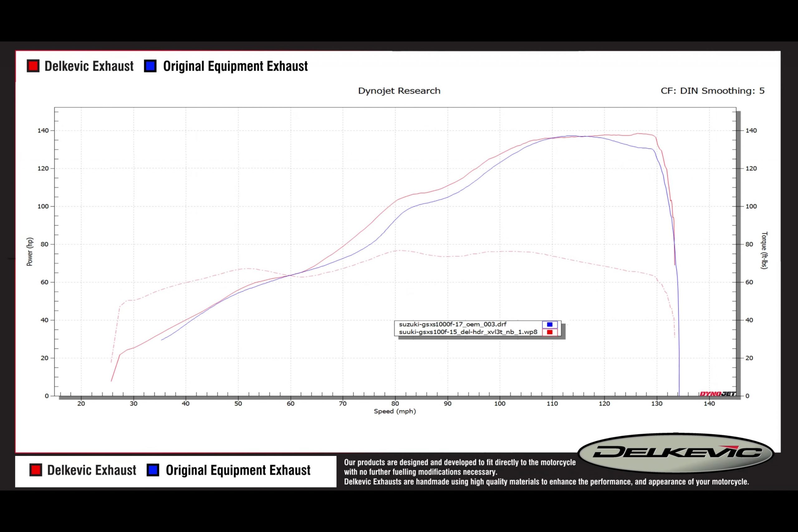Click the red Delkevic Exhaust swatch at bottom
This screenshot has height=532, width=798.
pyautogui.click(x=36, y=470)
